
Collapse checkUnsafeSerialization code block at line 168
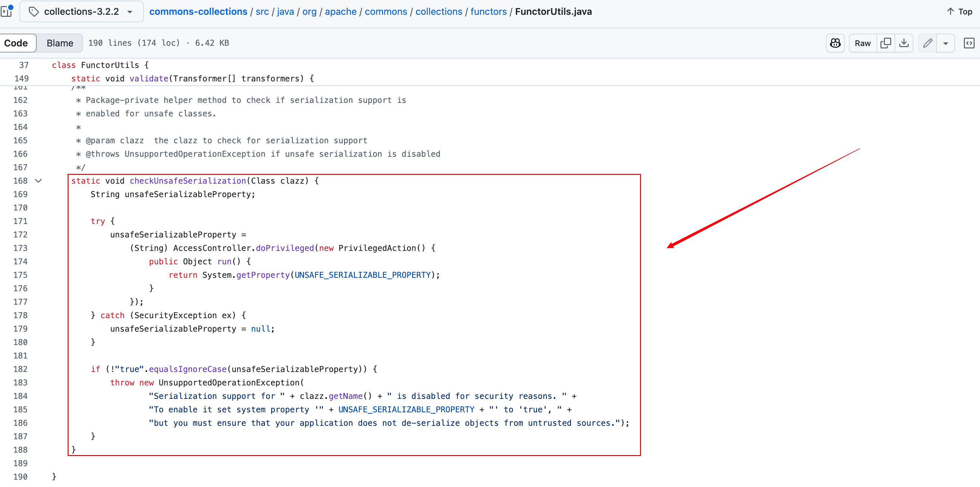click(38, 181)
